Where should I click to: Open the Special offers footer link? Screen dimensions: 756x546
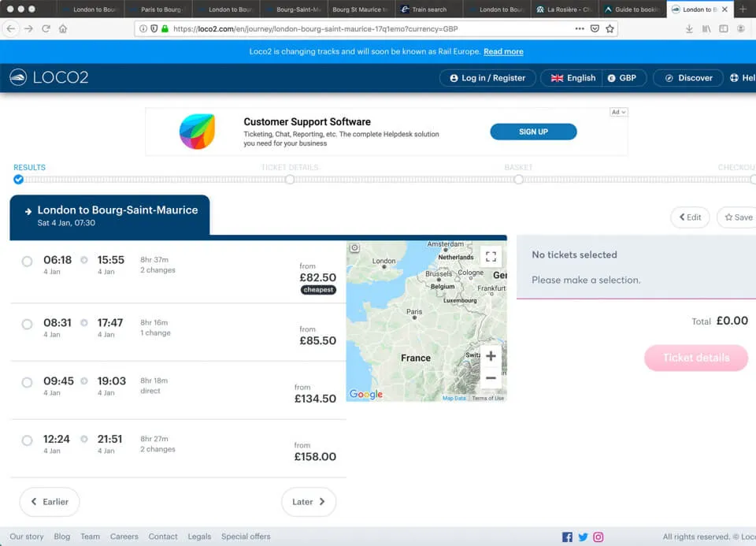(x=246, y=537)
